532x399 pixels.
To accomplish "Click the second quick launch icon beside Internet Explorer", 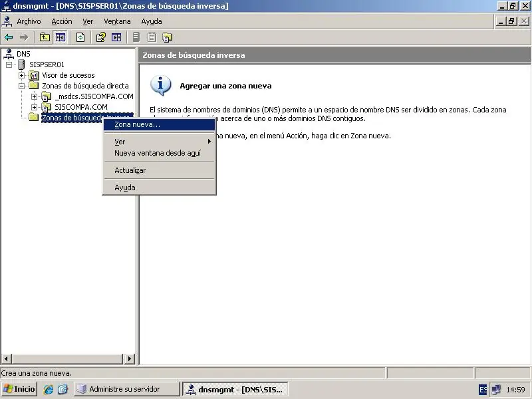I will click(x=63, y=389).
